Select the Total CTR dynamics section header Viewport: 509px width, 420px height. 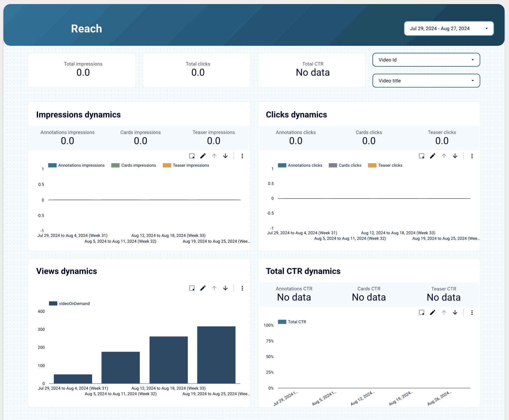pos(303,271)
